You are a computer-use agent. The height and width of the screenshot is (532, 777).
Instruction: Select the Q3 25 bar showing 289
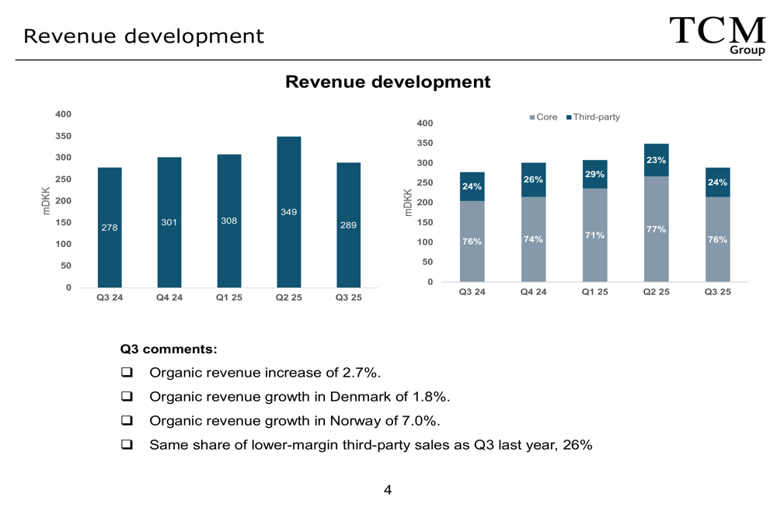[348, 225]
